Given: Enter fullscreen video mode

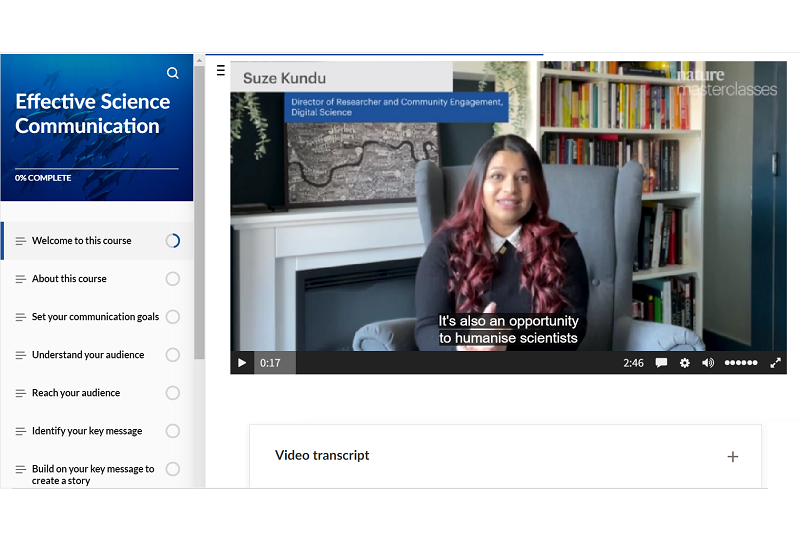Looking at the screenshot, I should (x=776, y=363).
